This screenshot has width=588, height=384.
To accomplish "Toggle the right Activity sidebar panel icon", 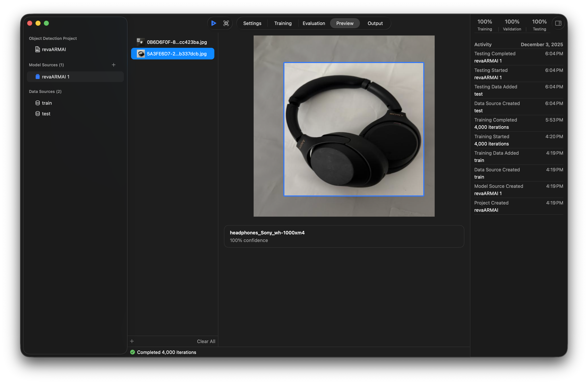I will pos(558,23).
